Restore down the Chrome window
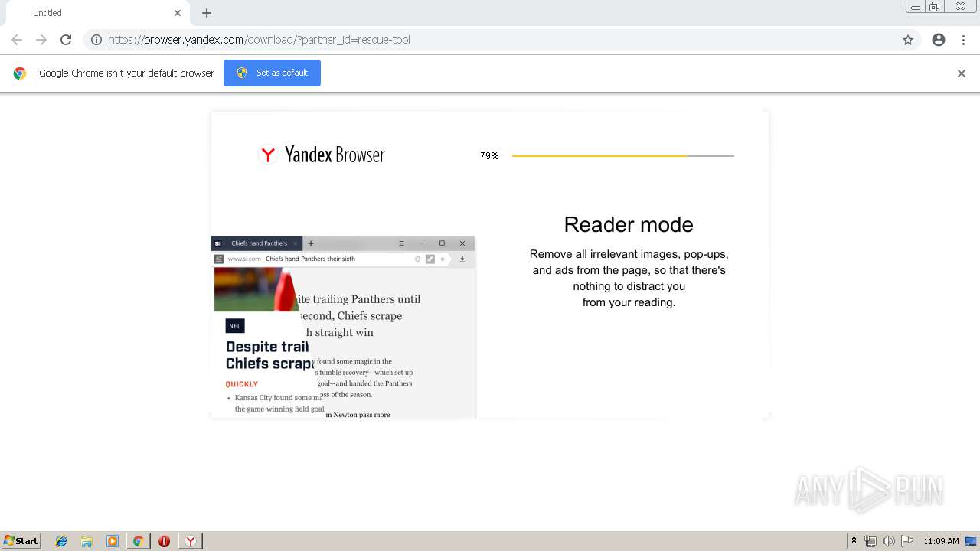980x551 pixels. [934, 7]
